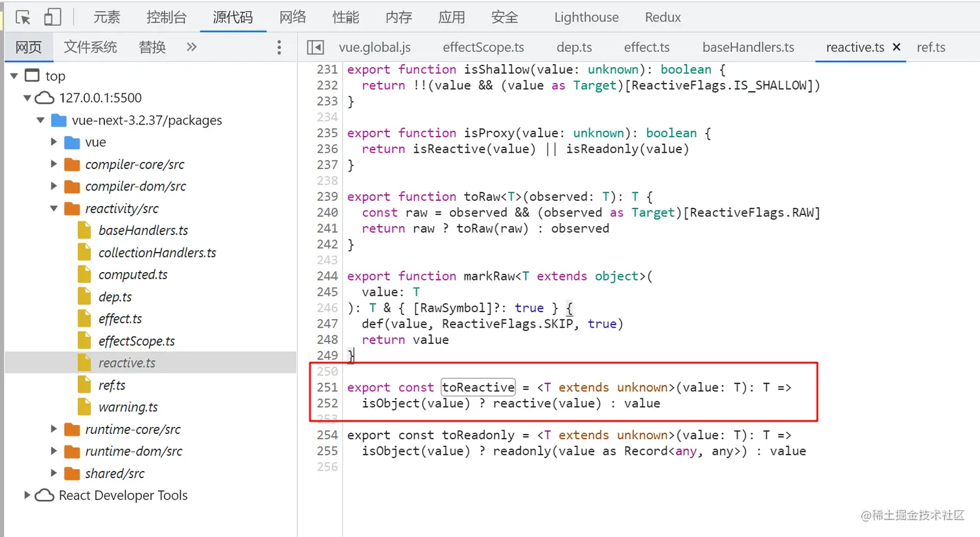Open effectScope.ts in the file tree
Image resolution: width=980 pixels, height=537 pixels.
pyautogui.click(x=136, y=341)
